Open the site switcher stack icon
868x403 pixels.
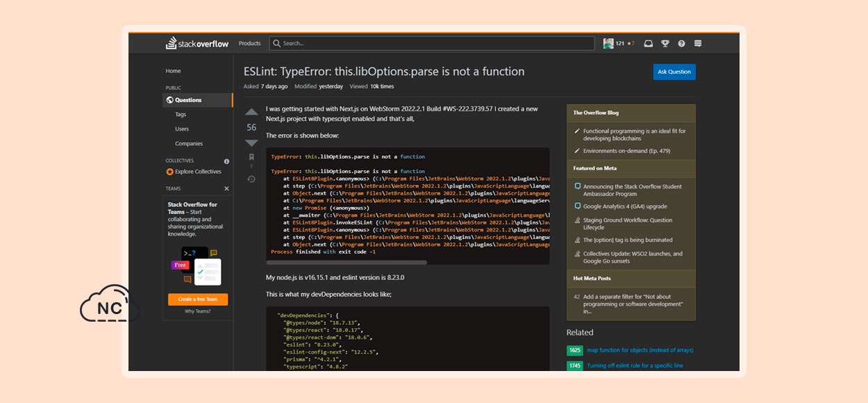(698, 43)
